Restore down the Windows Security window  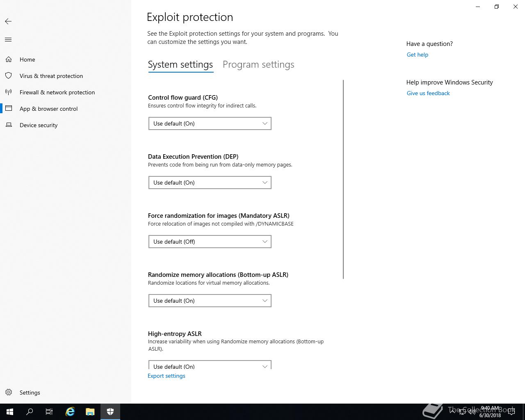497,7
